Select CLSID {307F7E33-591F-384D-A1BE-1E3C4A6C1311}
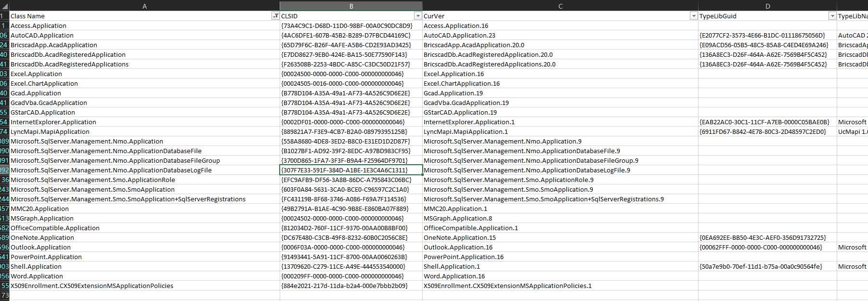Image resolution: width=868 pixels, height=301 pixels. tap(351, 170)
